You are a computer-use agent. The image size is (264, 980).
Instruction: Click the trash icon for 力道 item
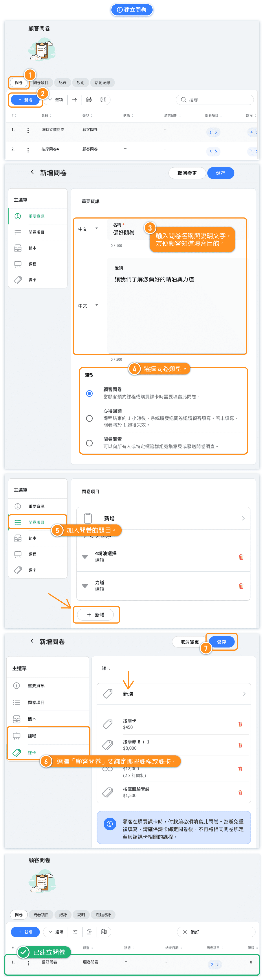pyautogui.click(x=241, y=586)
